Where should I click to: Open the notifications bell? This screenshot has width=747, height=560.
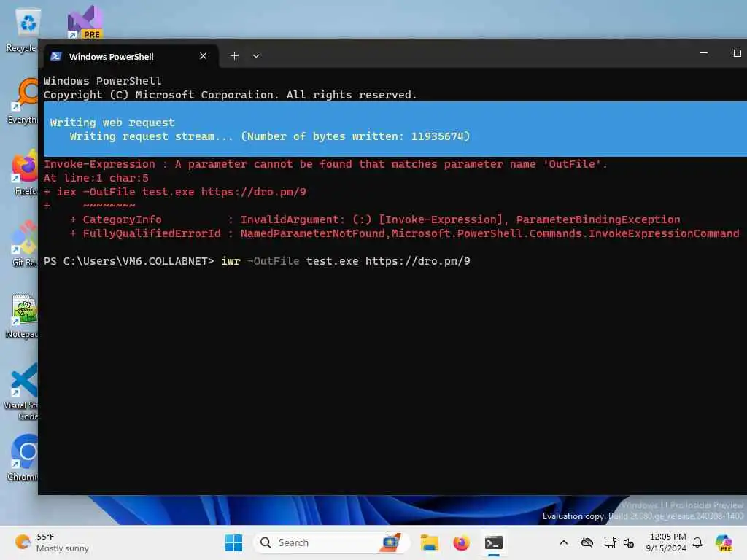pos(697,542)
